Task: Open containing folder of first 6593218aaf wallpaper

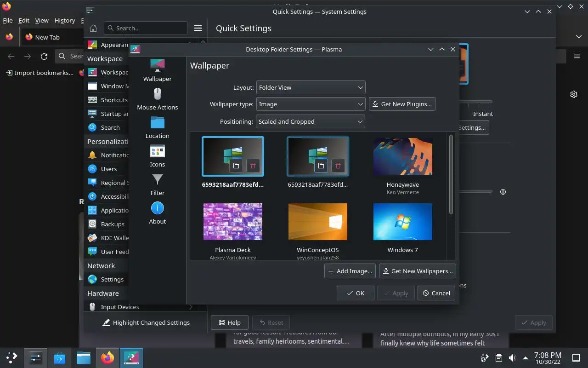Action: tap(236, 166)
